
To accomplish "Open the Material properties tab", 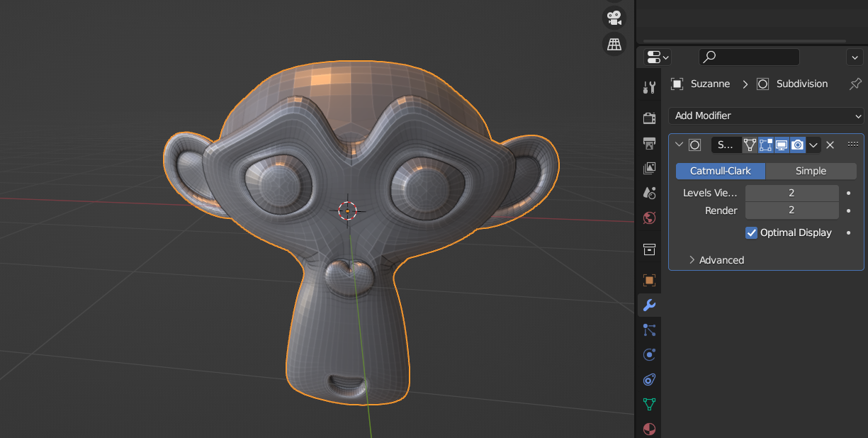I will [x=649, y=429].
